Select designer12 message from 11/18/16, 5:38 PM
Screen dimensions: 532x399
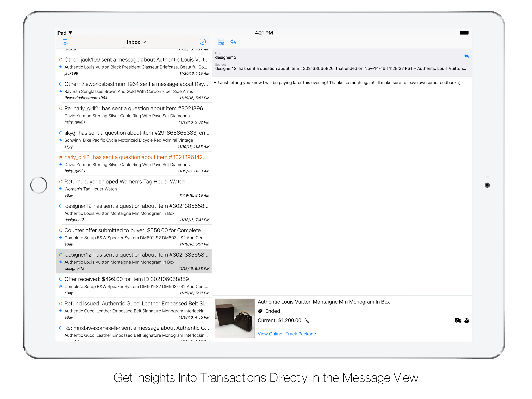[134, 261]
